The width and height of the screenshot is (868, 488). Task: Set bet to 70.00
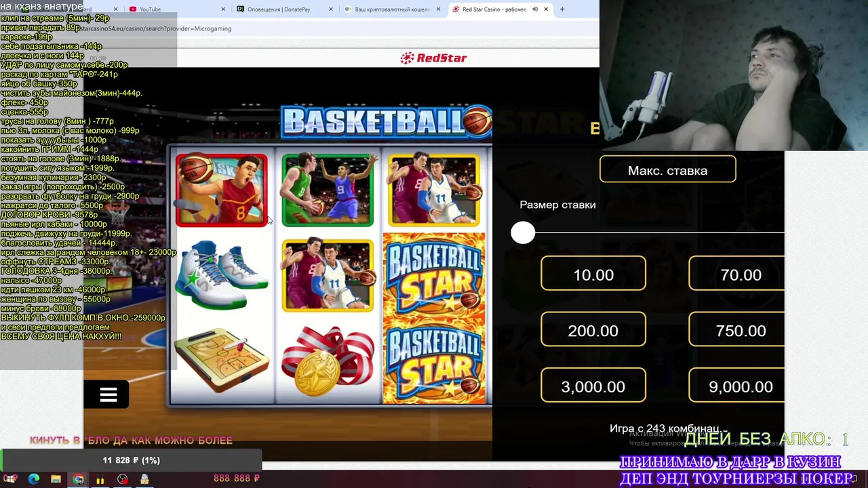point(736,274)
